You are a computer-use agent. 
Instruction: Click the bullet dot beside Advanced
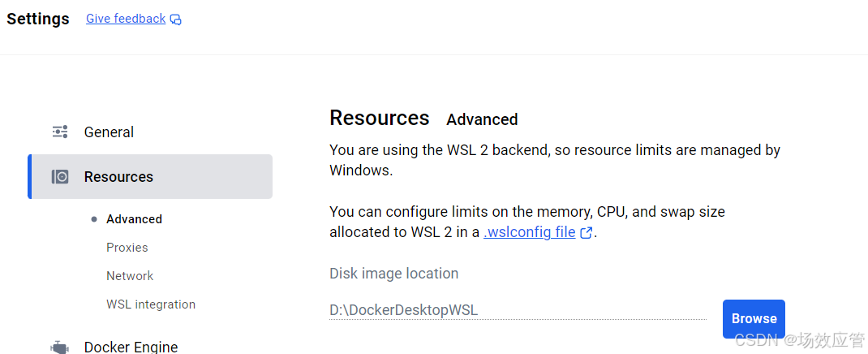pos(94,219)
